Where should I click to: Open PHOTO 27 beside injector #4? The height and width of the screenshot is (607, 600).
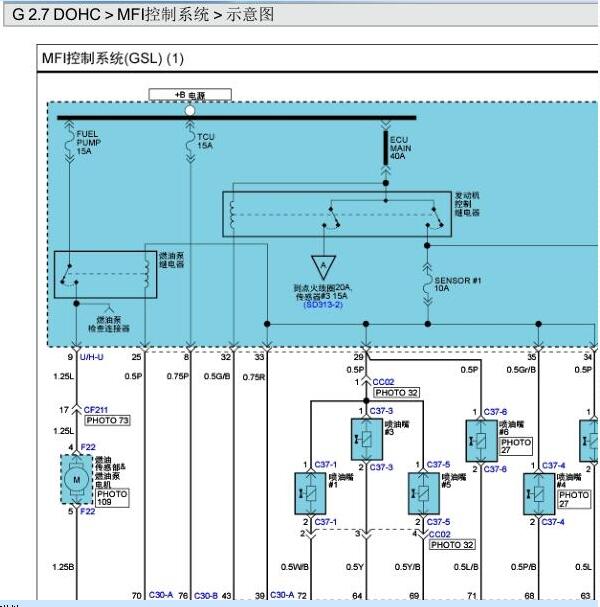[574, 499]
